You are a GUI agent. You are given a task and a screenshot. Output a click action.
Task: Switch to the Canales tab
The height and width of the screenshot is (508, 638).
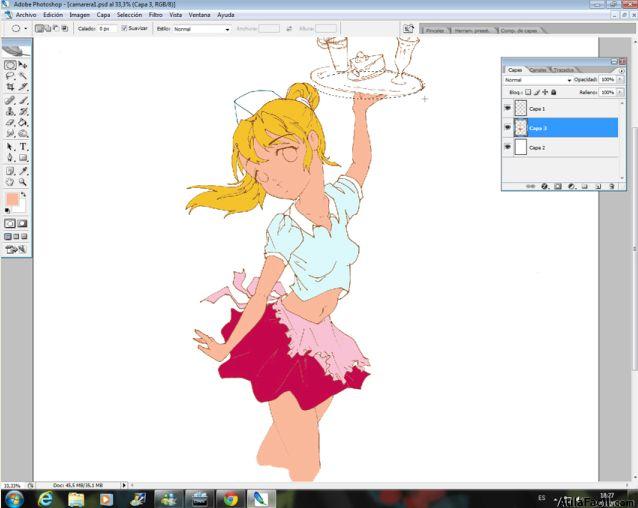[537, 70]
